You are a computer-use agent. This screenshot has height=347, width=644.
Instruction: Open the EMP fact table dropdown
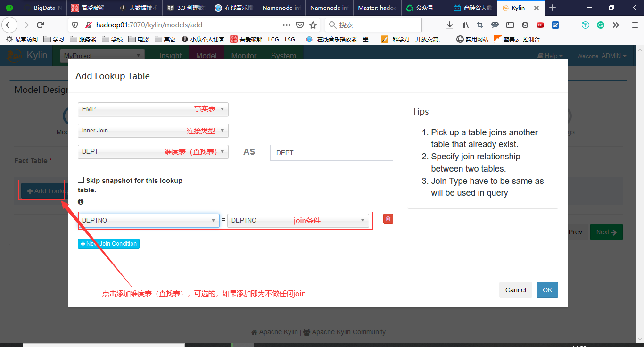click(x=153, y=109)
